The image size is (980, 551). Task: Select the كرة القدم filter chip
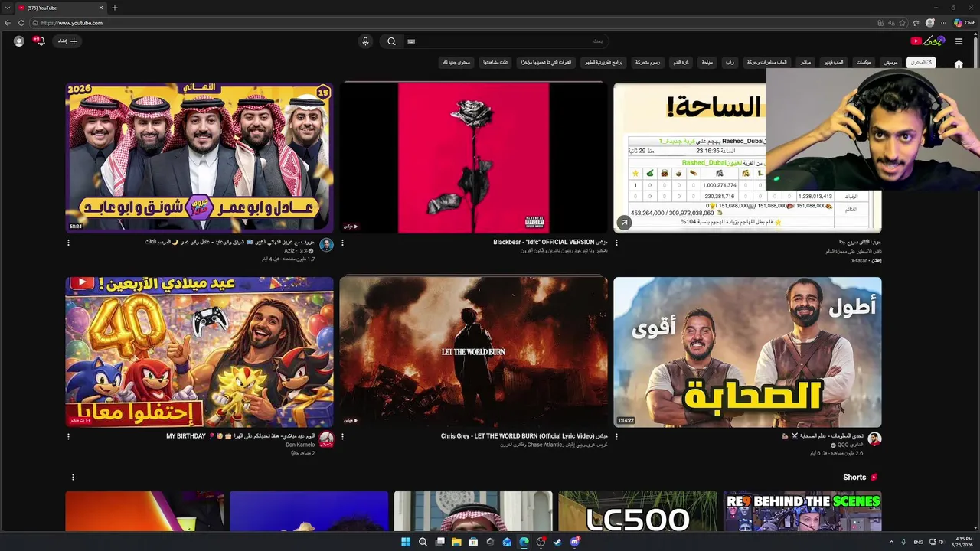coord(681,62)
